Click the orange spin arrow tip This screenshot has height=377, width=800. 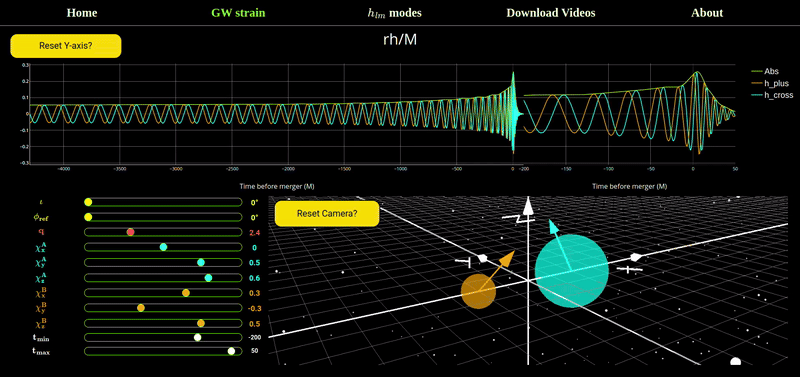(507, 259)
